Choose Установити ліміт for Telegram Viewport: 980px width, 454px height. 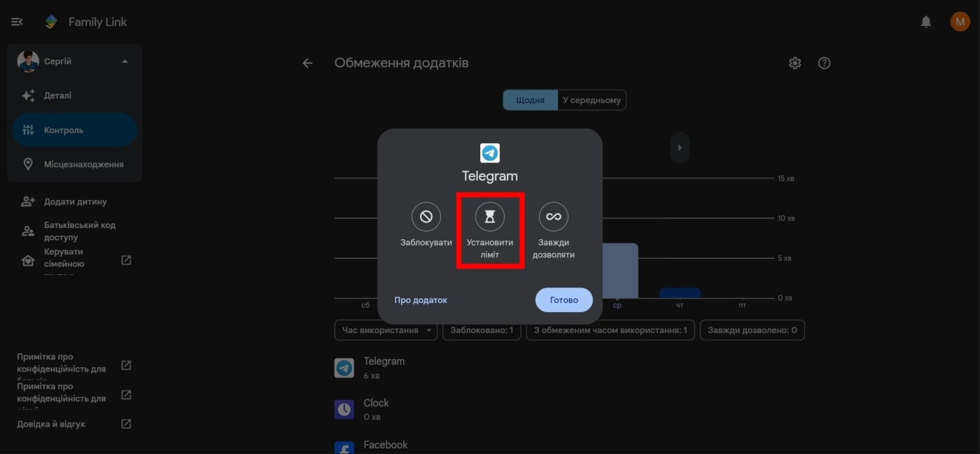pyautogui.click(x=490, y=232)
